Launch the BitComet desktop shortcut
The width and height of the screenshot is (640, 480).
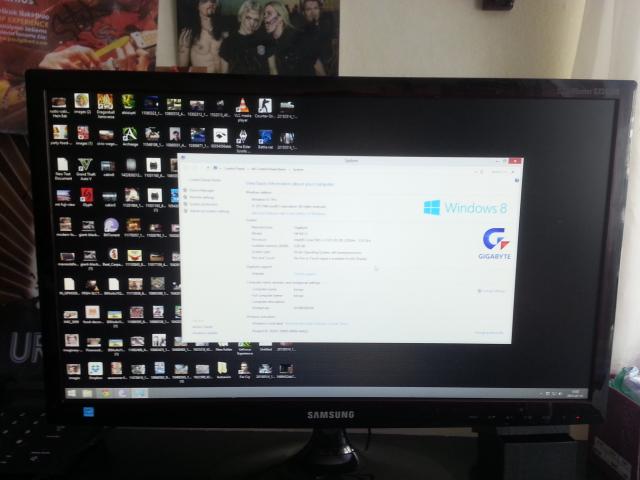(110, 227)
